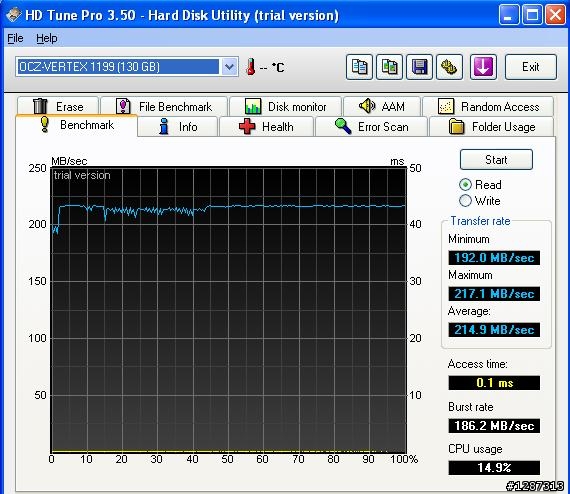Screen dimensions: 570x494
Task: Click the average value 214.9 MB/sec
Action: coord(494,330)
